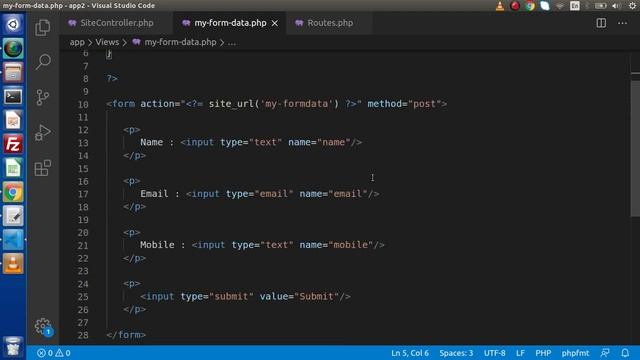Change file encoding via UTF-8
The image size is (640, 360).
(x=494, y=353)
